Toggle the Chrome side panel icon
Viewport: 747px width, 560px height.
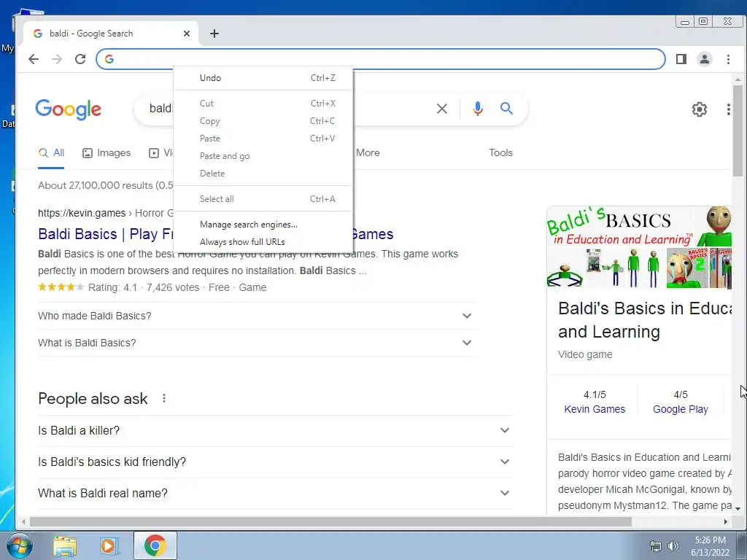click(x=681, y=59)
